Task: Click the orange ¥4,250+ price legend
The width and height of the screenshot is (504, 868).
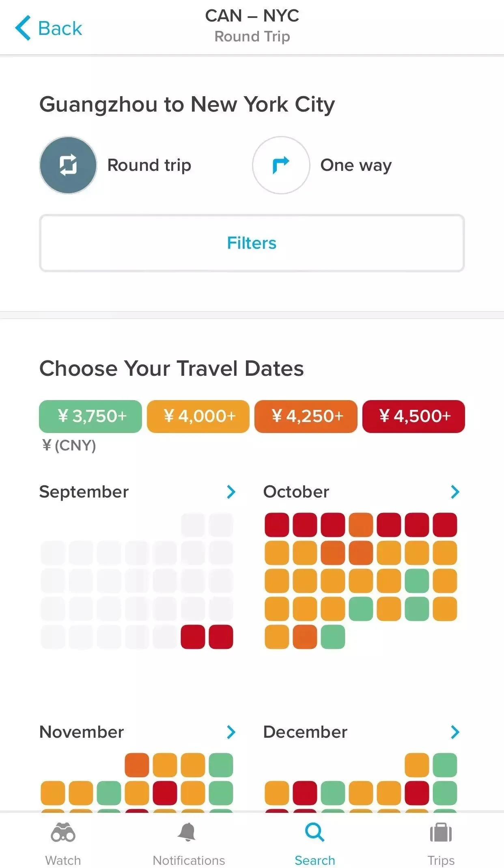Action: click(306, 416)
